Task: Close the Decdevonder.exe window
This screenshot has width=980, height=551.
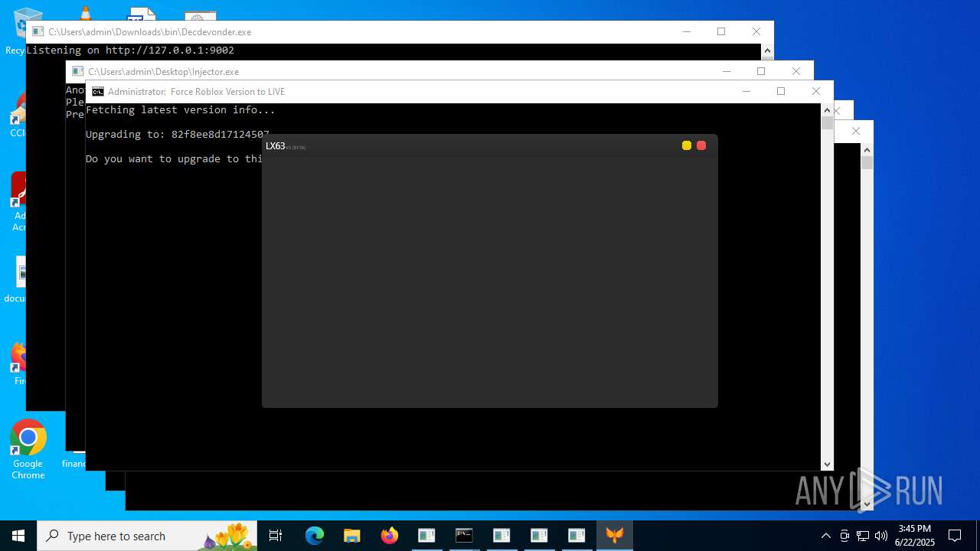Action: click(756, 31)
